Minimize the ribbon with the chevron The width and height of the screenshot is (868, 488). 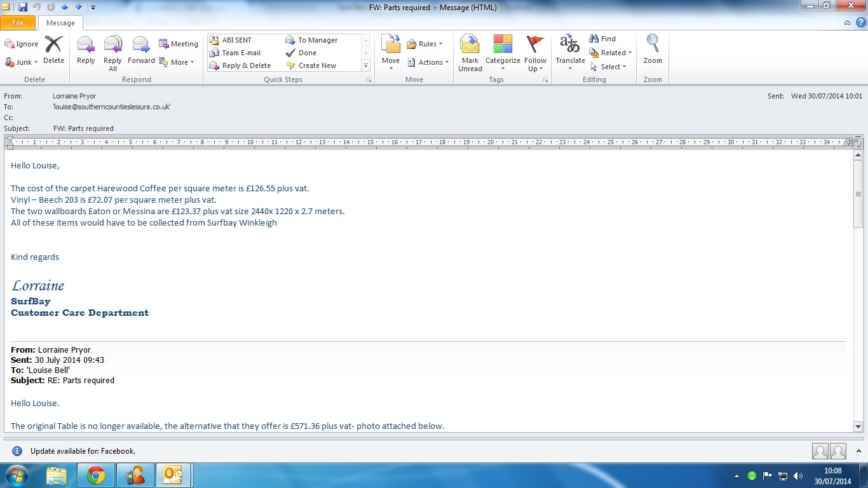[847, 23]
